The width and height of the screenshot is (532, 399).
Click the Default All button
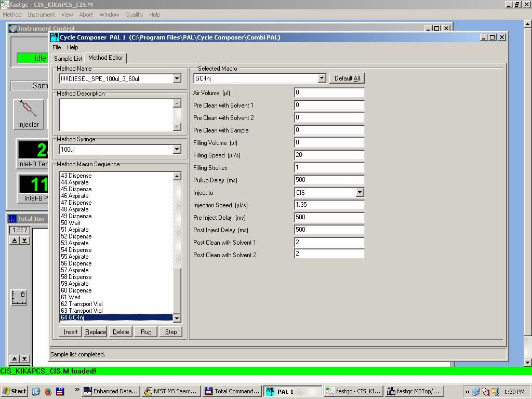[x=347, y=78]
